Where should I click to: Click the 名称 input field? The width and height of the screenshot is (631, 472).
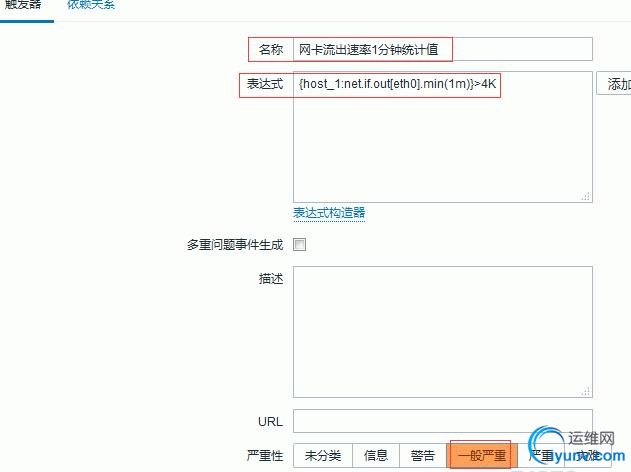click(x=443, y=49)
